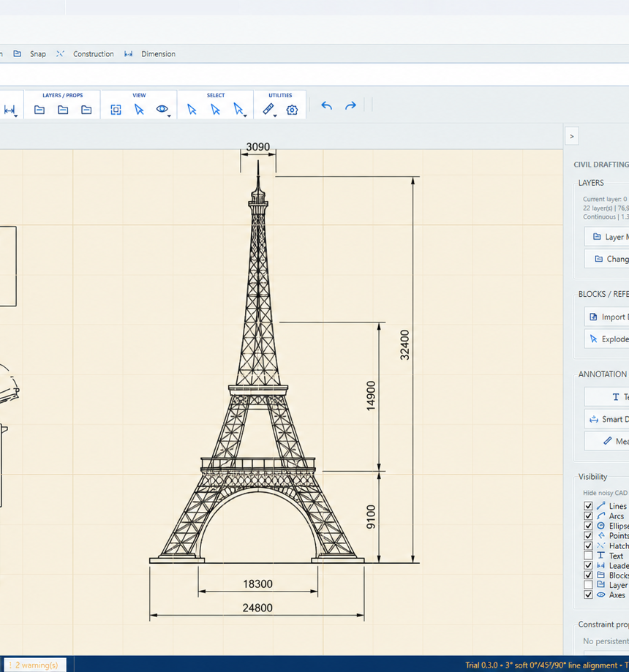Click the rightmost folder icon under LAYERS / PROPS
This screenshot has height=672, width=629.
(x=86, y=110)
